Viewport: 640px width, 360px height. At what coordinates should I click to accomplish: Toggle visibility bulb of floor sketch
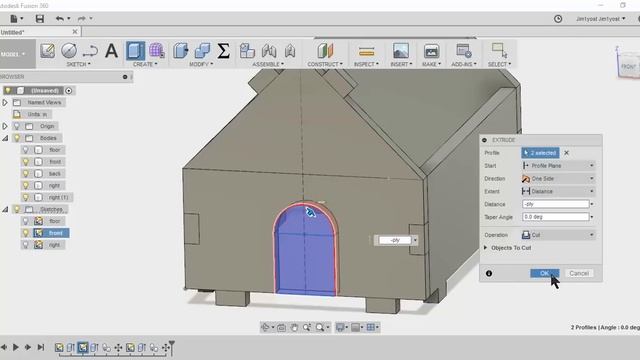pyautogui.click(x=26, y=221)
